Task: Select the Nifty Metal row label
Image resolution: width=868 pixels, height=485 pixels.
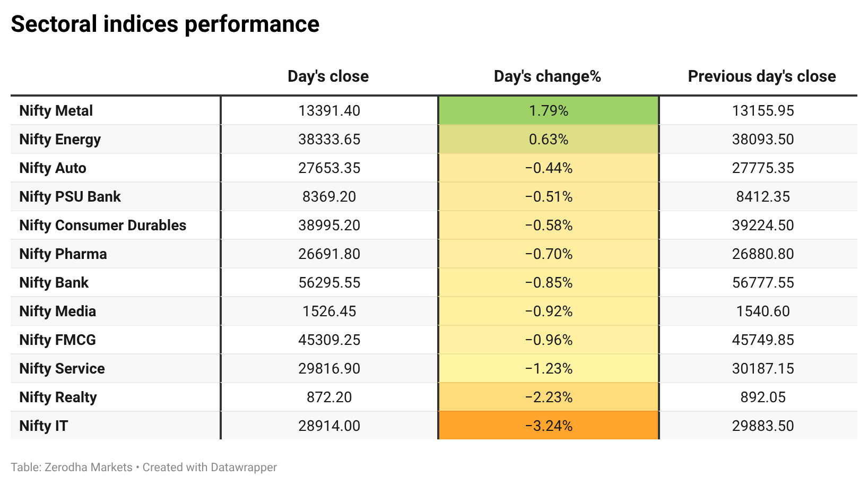Action: (56, 110)
